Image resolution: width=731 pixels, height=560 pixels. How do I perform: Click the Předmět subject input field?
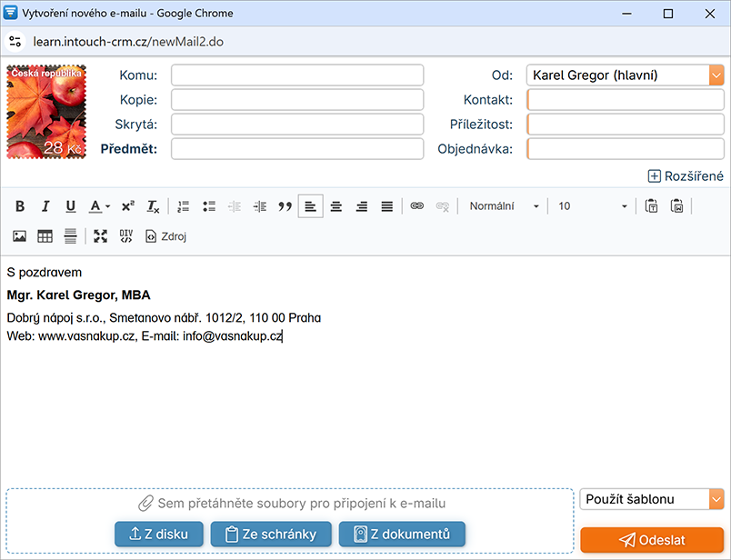[297, 149]
